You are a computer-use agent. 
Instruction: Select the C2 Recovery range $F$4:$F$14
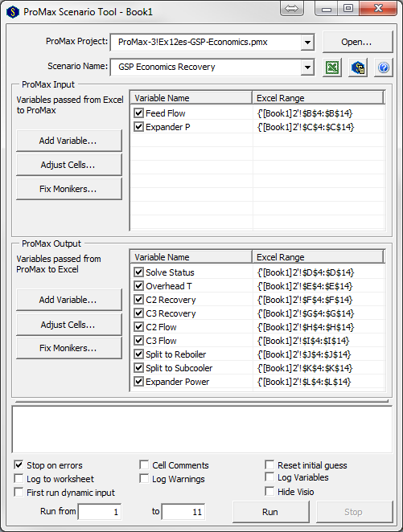point(305,300)
